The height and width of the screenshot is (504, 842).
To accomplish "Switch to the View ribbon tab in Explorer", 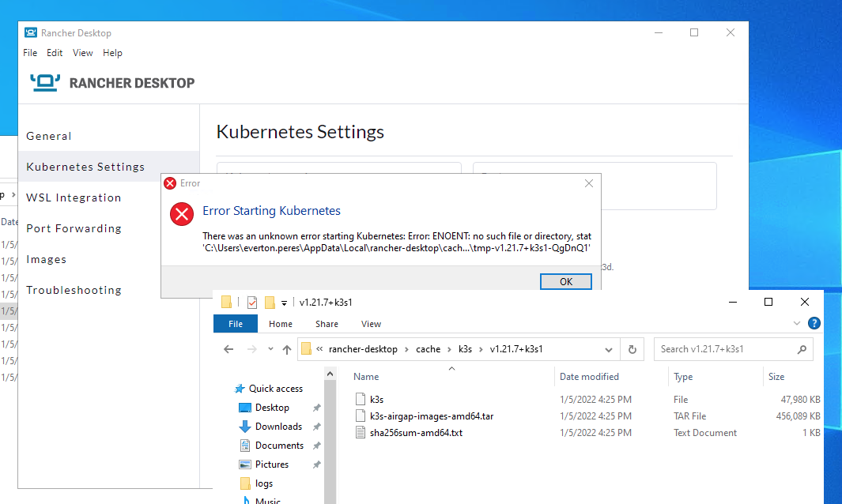I will pyautogui.click(x=371, y=324).
